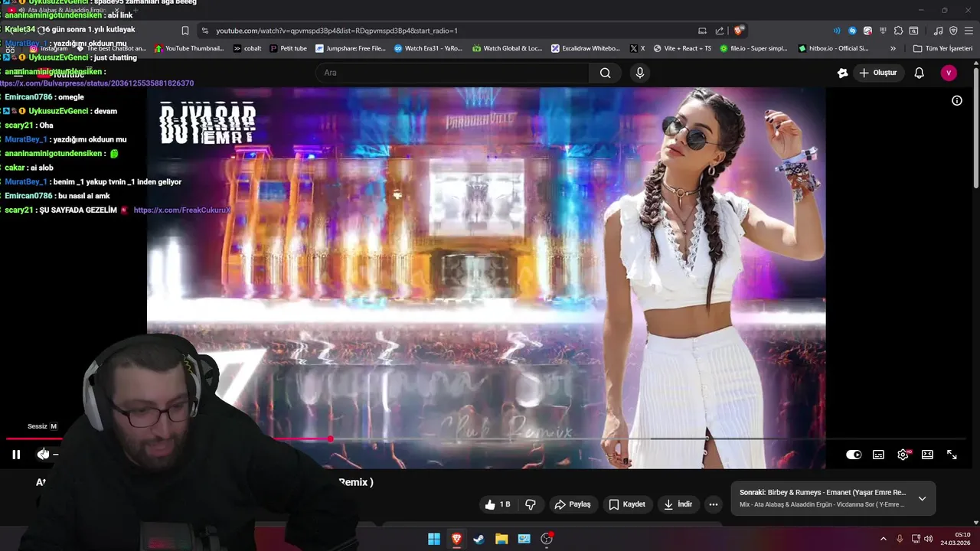Open the extension icon beside Shazam
Viewport: 980px width, 551px height.
coord(867,31)
